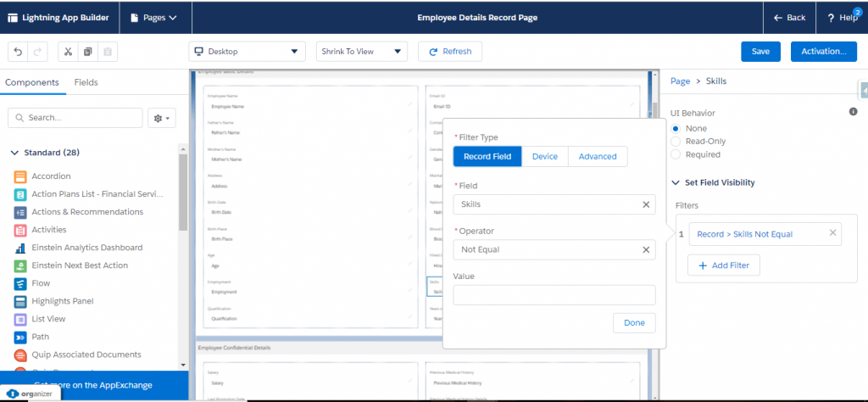Image resolution: width=868 pixels, height=402 pixels.
Task: Collapse the Standard (28) section
Action: coord(15,153)
